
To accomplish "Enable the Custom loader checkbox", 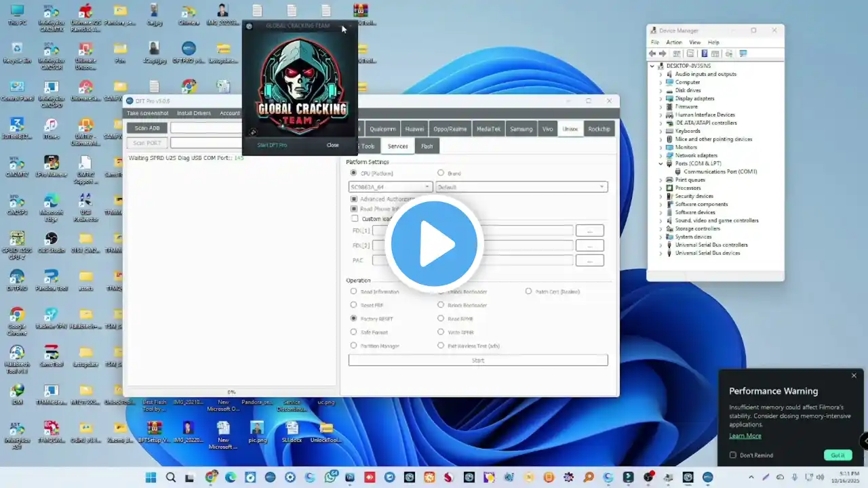I will pyautogui.click(x=354, y=219).
